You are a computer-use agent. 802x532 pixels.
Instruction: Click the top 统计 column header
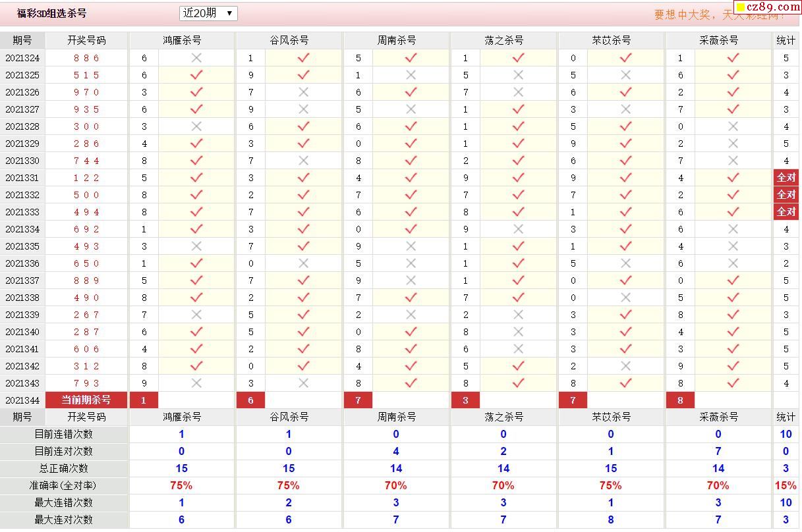pyautogui.click(x=786, y=40)
